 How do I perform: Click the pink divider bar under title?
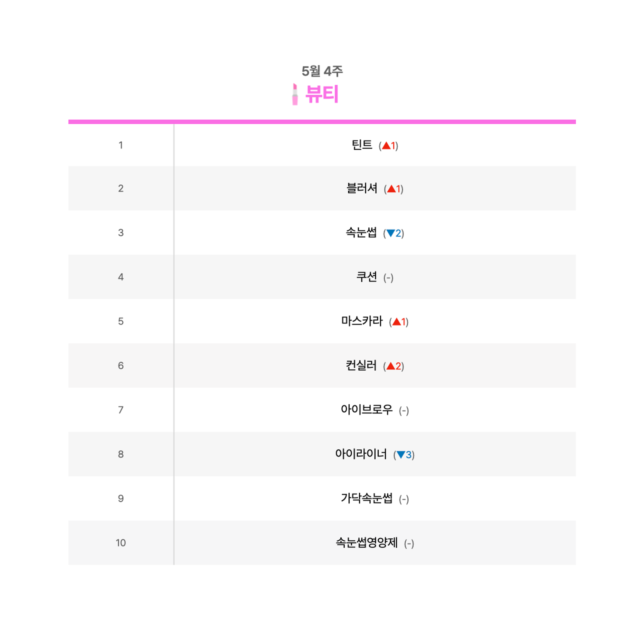coord(322,122)
